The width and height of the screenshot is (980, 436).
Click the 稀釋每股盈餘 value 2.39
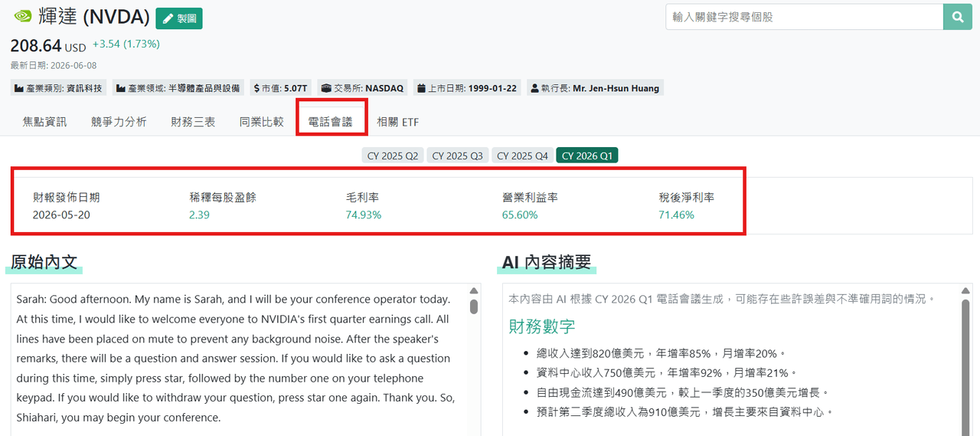click(x=199, y=215)
